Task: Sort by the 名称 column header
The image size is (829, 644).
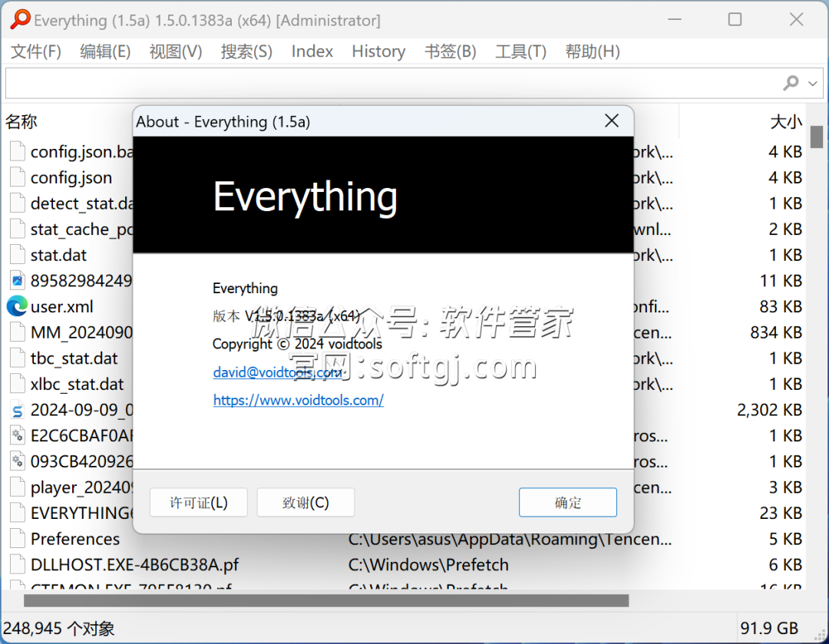Action: 21,121
